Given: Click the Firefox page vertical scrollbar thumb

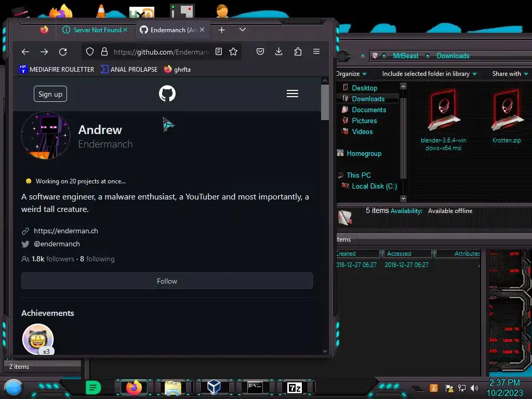Looking at the screenshot, I should click(325, 102).
